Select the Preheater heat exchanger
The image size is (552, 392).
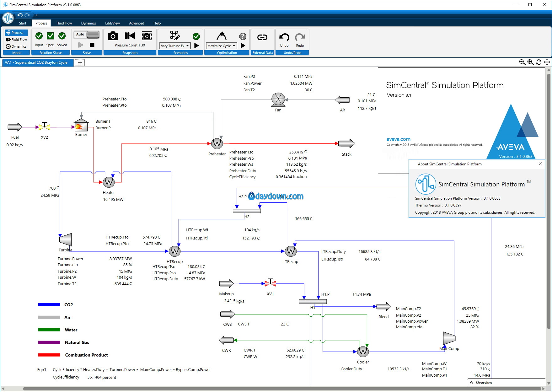[x=217, y=144]
